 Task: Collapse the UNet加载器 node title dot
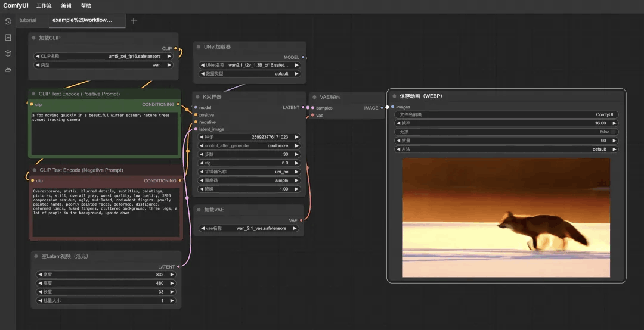[199, 47]
